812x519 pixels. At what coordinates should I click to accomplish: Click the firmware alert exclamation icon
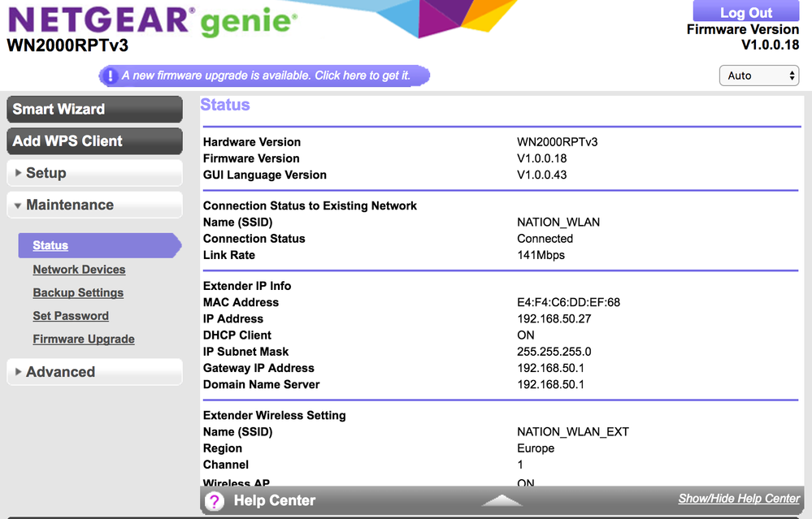[x=110, y=76]
